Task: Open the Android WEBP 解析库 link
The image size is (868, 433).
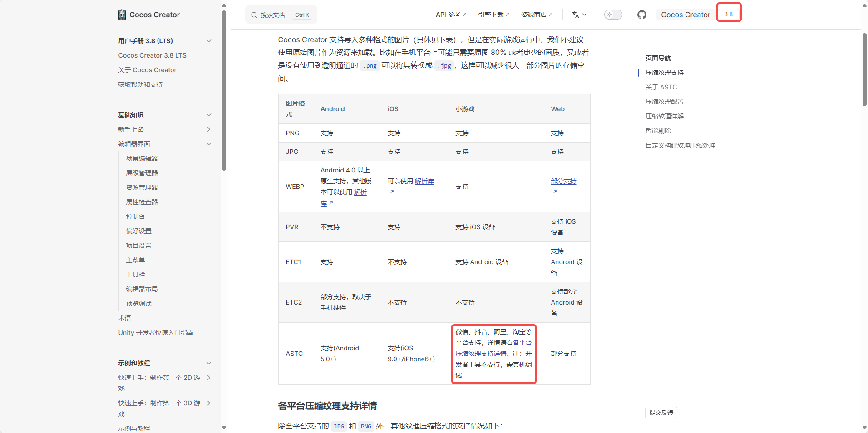Action: 360,192
